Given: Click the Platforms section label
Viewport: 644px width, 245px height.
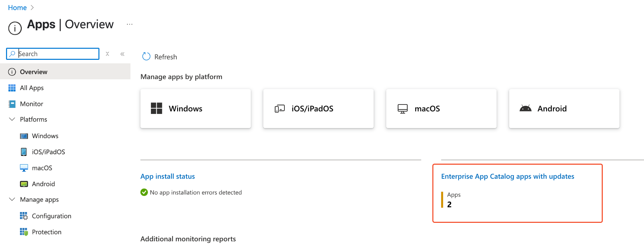Looking at the screenshot, I should tap(34, 119).
